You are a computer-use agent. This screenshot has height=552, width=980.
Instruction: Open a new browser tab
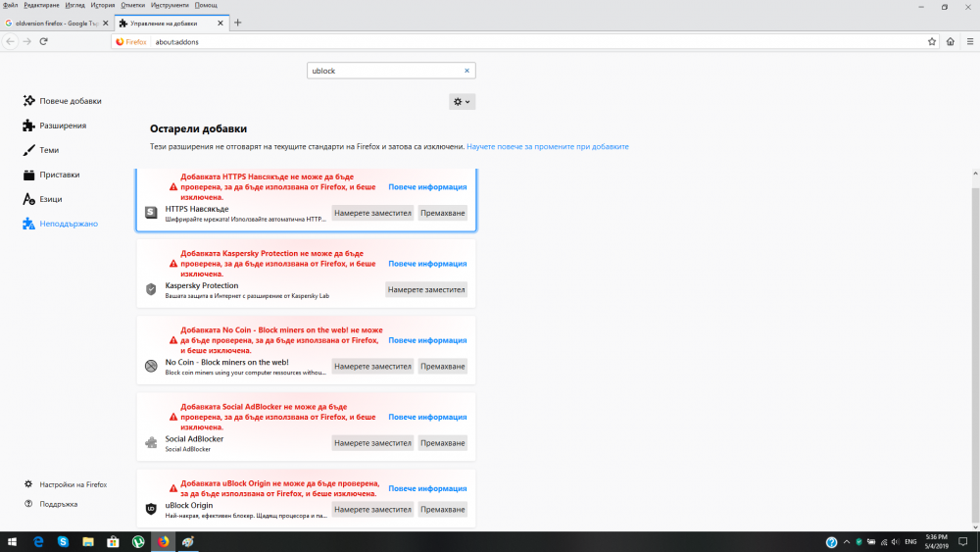[x=237, y=24]
